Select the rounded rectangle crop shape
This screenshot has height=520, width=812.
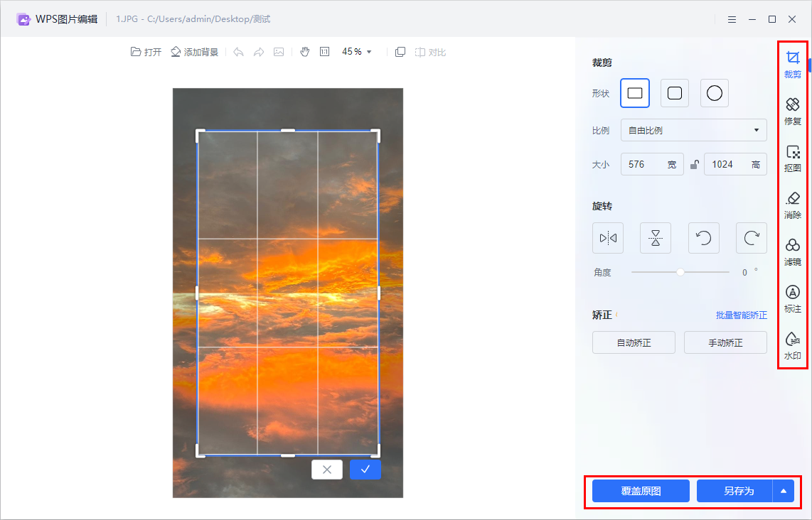point(674,93)
